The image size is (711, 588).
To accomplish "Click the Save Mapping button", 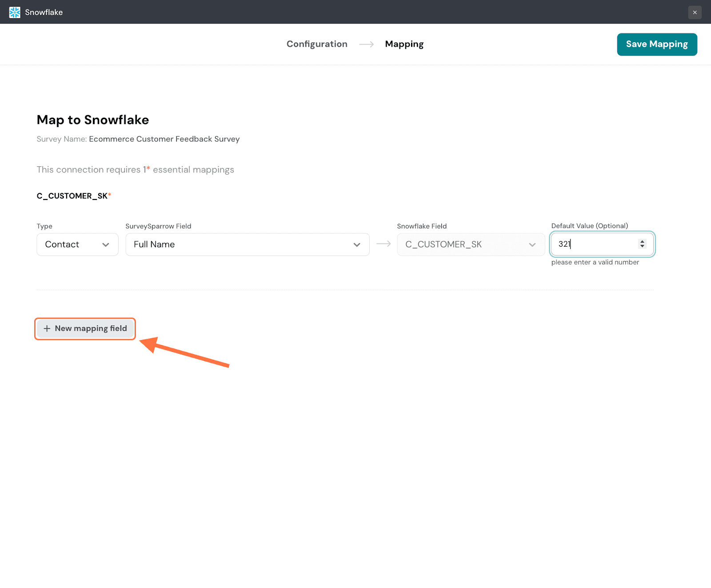I will [656, 44].
